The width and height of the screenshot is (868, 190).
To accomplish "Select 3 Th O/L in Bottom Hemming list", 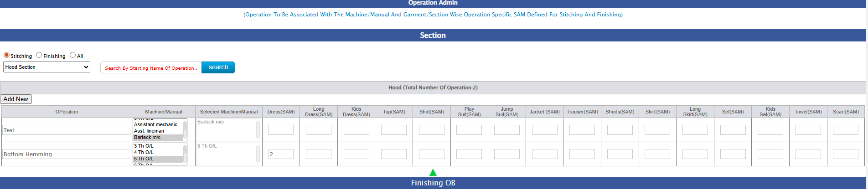I will (x=158, y=146).
